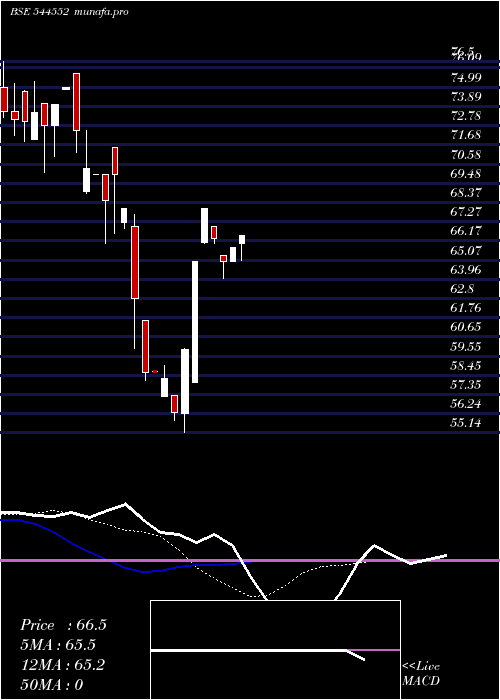Click the 73.89 price axis label
This screenshot has height=700, width=500.
pos(466,96)
